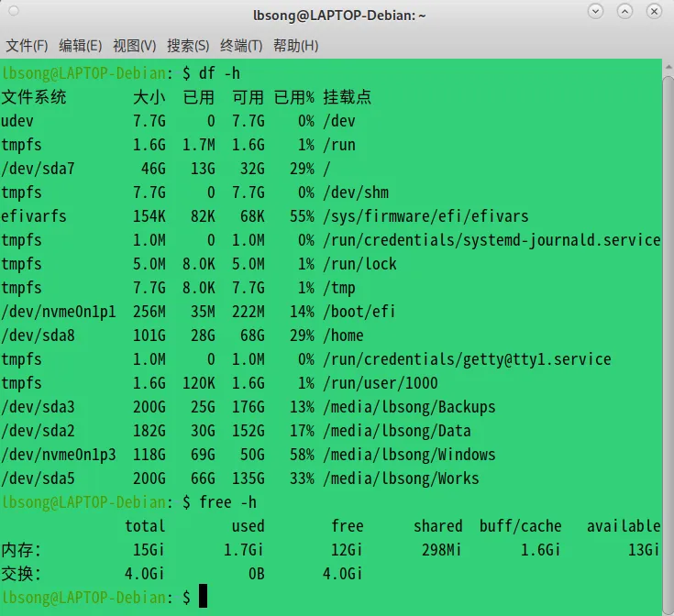The height and width of the screenshot is (616, 674).
Task: Click /run/credentials/systemd-journald.service mount point
Action: (492, 240)
